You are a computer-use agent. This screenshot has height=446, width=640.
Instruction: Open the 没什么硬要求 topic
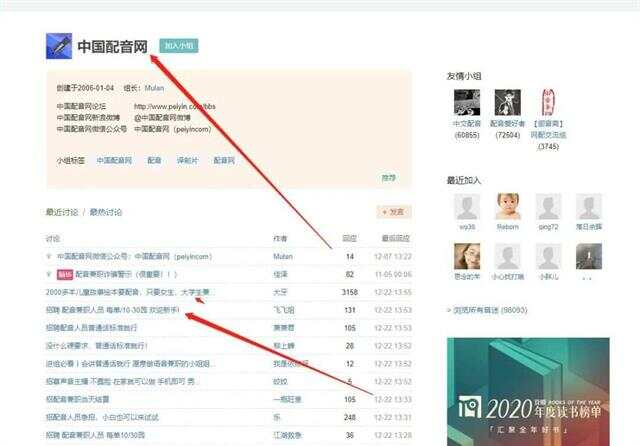[x=96, y=346]
